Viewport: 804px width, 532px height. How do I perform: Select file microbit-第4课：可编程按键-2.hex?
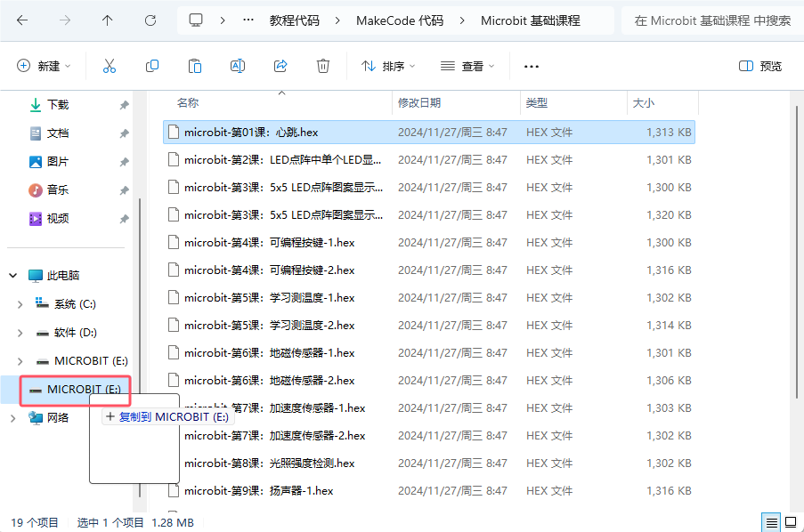[x=429, y=270]
